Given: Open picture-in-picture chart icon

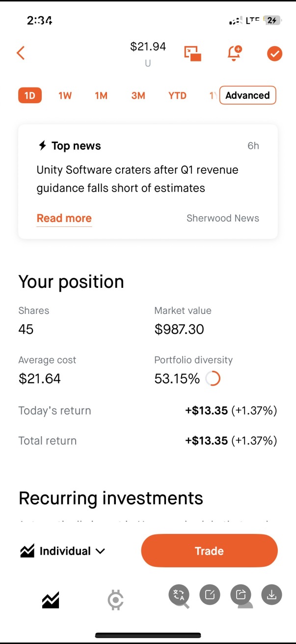Looking at the screenshot, I should 193,54.
